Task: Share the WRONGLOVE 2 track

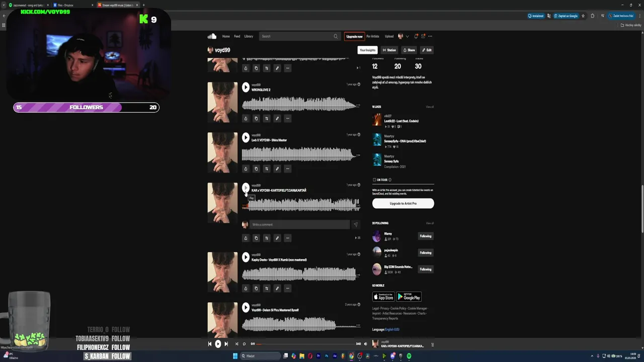Action: pos(246,118)
